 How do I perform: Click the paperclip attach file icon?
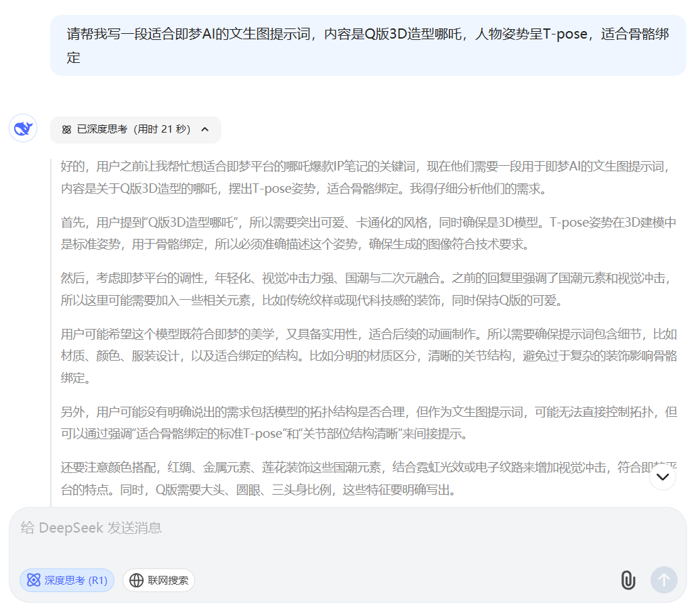click(628, 580)
